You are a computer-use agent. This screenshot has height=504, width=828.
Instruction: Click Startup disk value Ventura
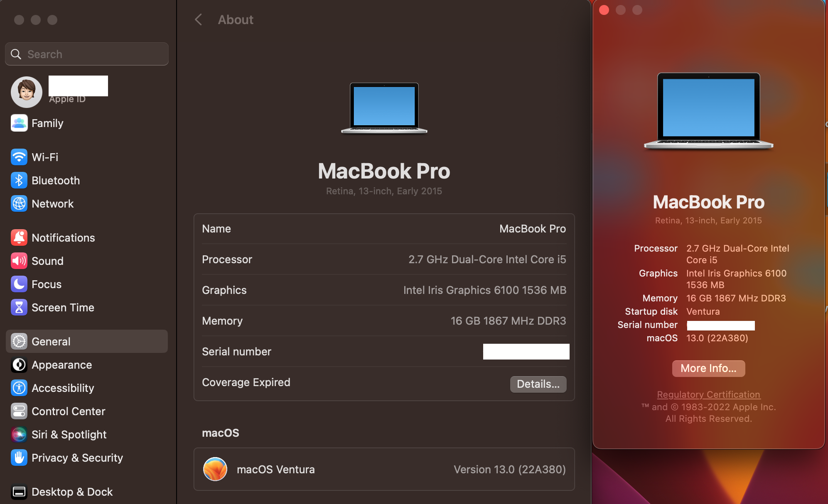pos(703,311)
